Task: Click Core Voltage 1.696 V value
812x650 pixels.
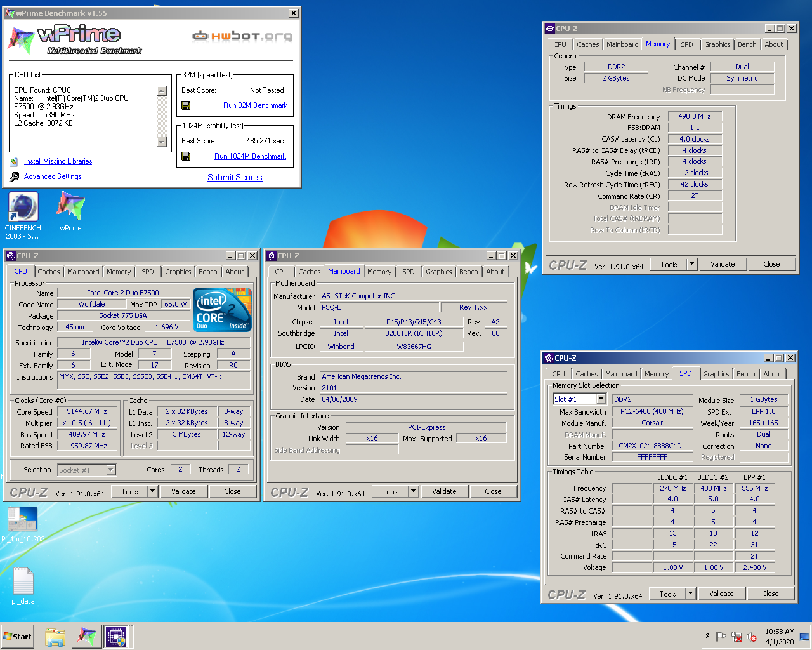Action: point(167,327)
